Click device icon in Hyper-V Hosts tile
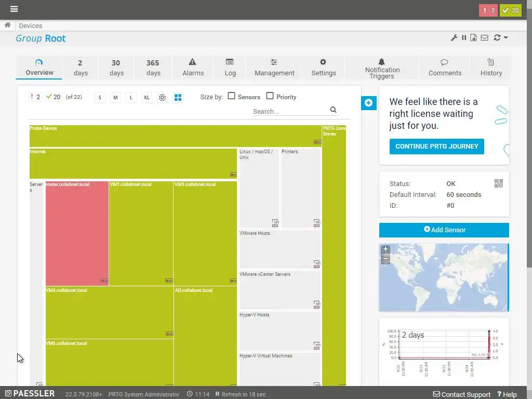 (x=316, y=345)
